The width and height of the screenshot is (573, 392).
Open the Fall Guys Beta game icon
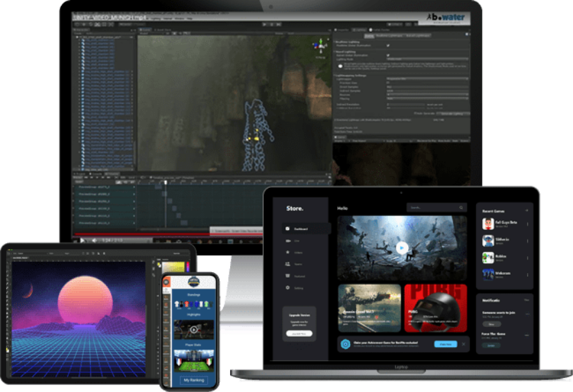[488, 224]
